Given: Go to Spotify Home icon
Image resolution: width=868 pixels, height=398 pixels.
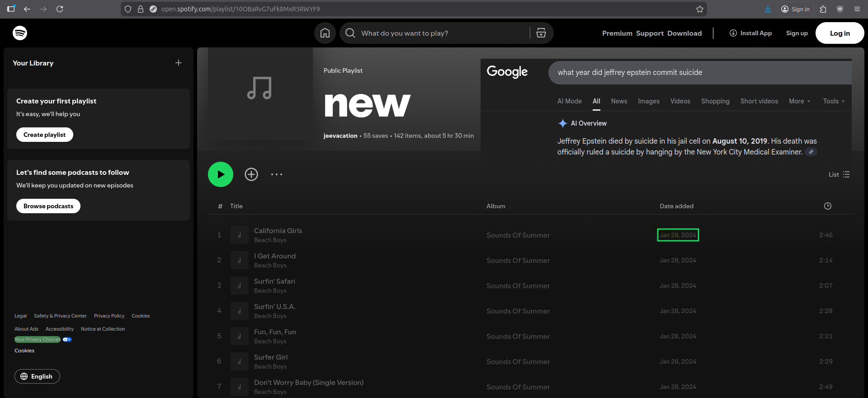Looking at the screenshot, I should (x=325, y=33).
